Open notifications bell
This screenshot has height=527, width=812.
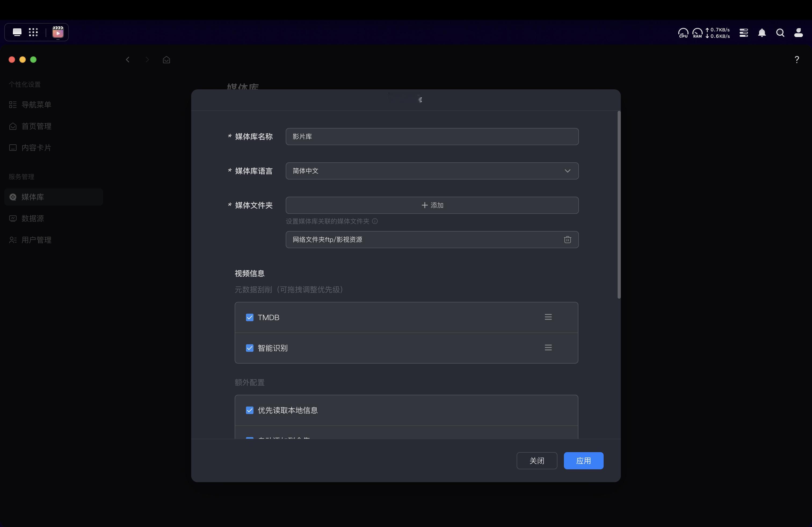click(762, 33)
